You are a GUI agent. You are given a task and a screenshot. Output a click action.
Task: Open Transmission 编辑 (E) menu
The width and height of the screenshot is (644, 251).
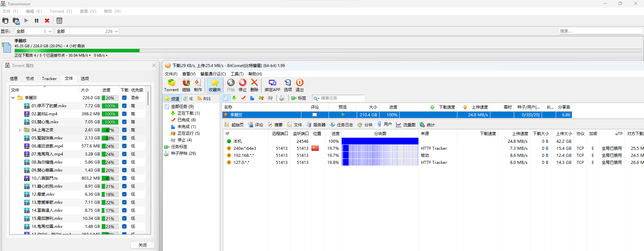34,11
